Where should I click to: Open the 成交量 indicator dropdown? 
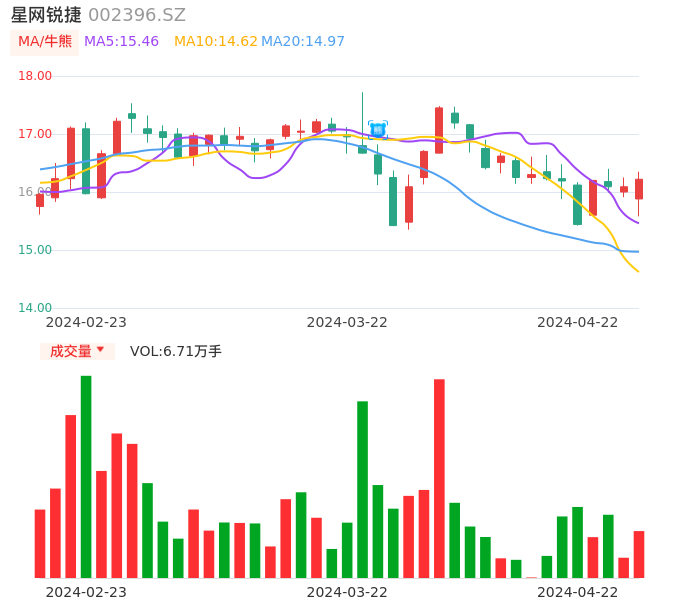pos(77,351)
